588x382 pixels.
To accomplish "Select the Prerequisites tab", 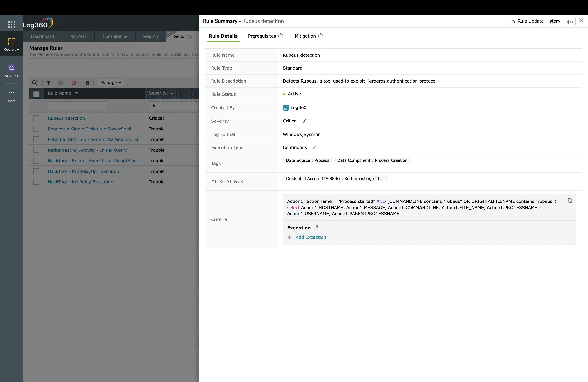I will click(262, 36).
